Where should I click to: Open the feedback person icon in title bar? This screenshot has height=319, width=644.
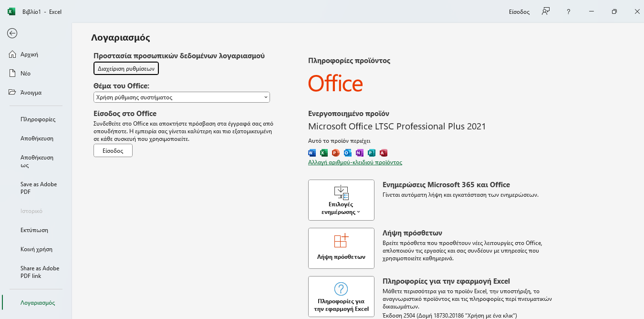point(546,11)
